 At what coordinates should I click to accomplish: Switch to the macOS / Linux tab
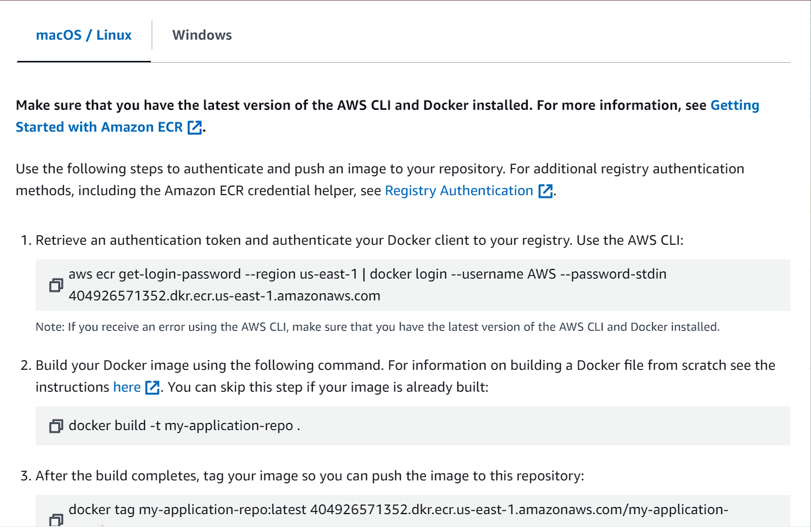point(83,35)
